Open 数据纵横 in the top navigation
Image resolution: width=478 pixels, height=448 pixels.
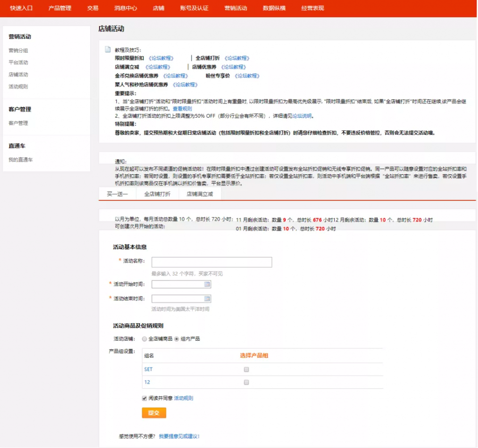tap(274, 8)
